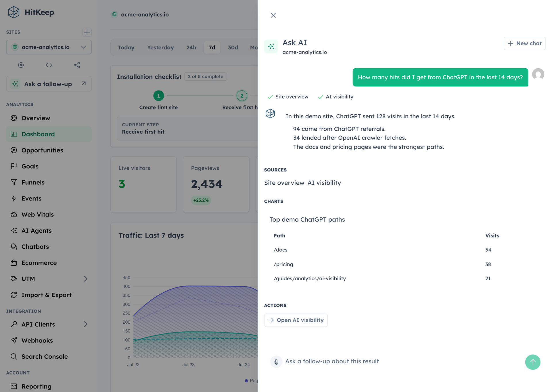Go to Search Console
Screen dimensions: 552x392
tap(49, 357)
